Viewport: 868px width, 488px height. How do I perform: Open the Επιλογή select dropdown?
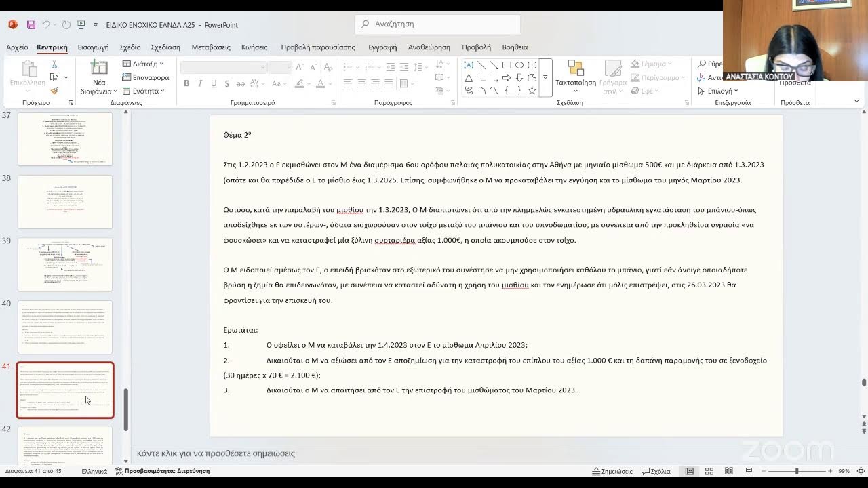718,91
